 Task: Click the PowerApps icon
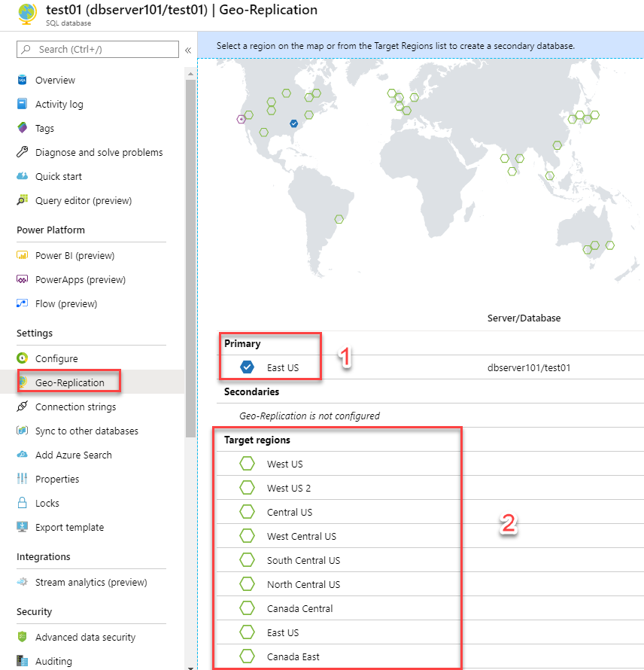click(23, 279)
